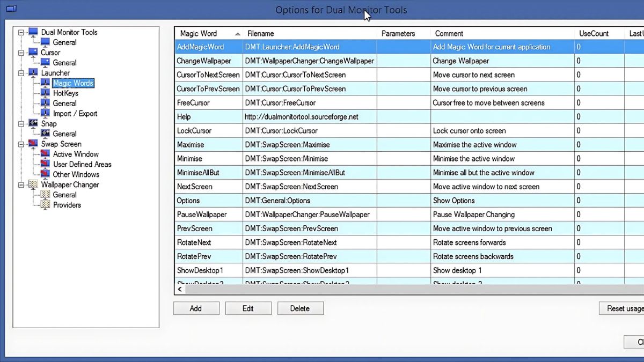The width and height of the screenshot is (644, 362).
Task: Click the HotKeys icon in the tree
Action: tap(45, 93)
